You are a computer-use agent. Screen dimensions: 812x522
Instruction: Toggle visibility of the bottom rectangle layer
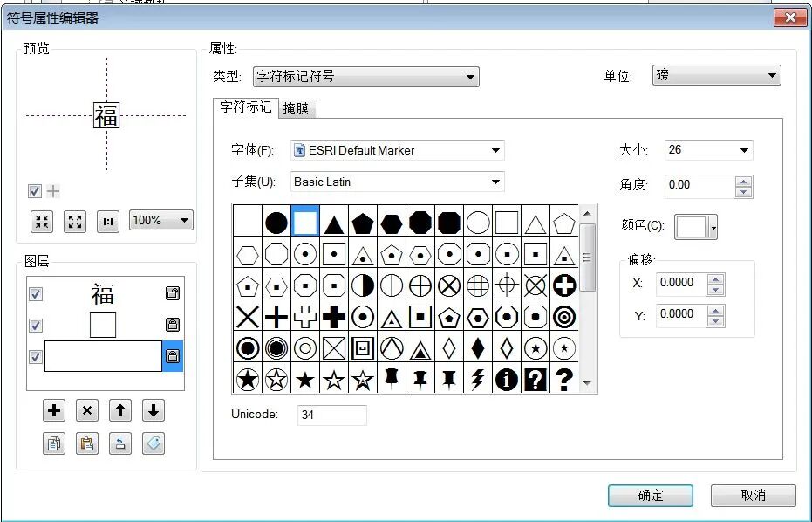point(35,357)
